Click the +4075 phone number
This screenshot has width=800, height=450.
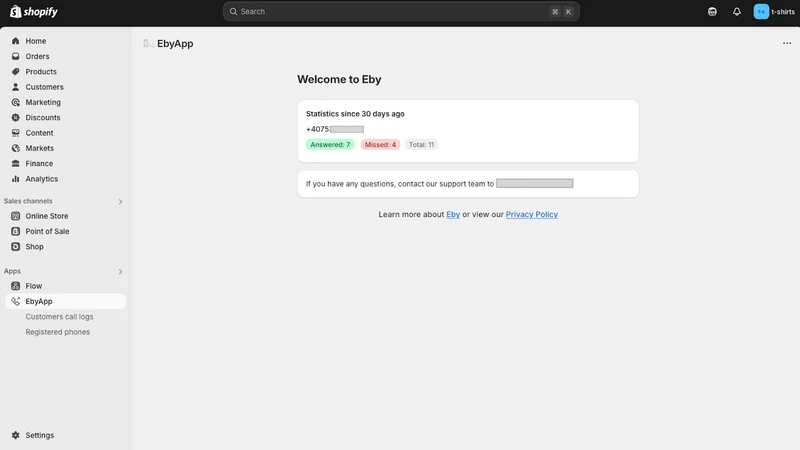(335, 129)
